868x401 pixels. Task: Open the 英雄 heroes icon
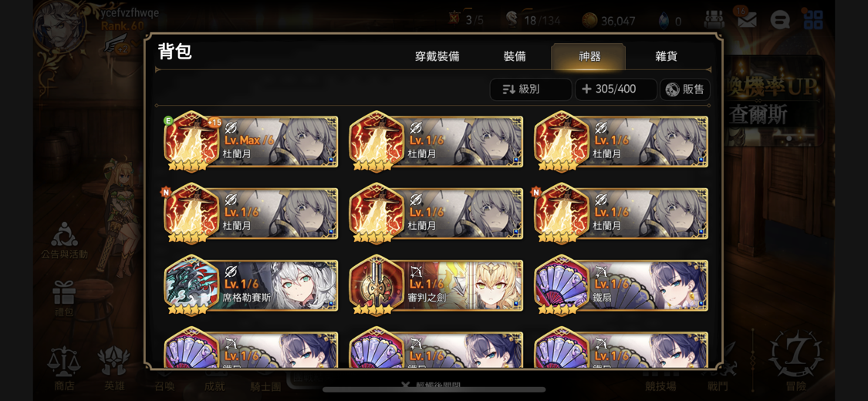coord(113,369)
